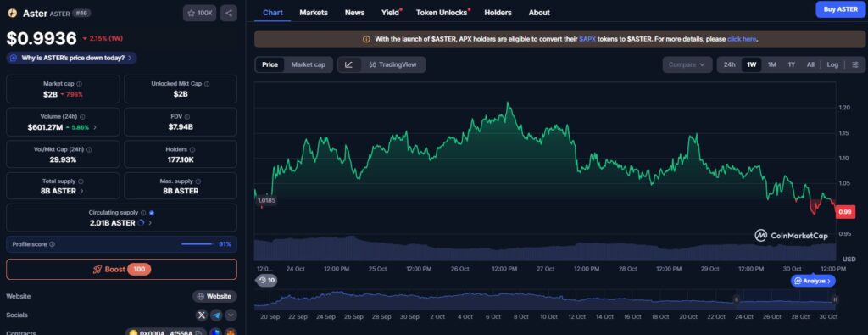This screenshot has width=868, height=335.
Task: Open the Markets tab
Action: pyautogui.click(x=314, y=12)
